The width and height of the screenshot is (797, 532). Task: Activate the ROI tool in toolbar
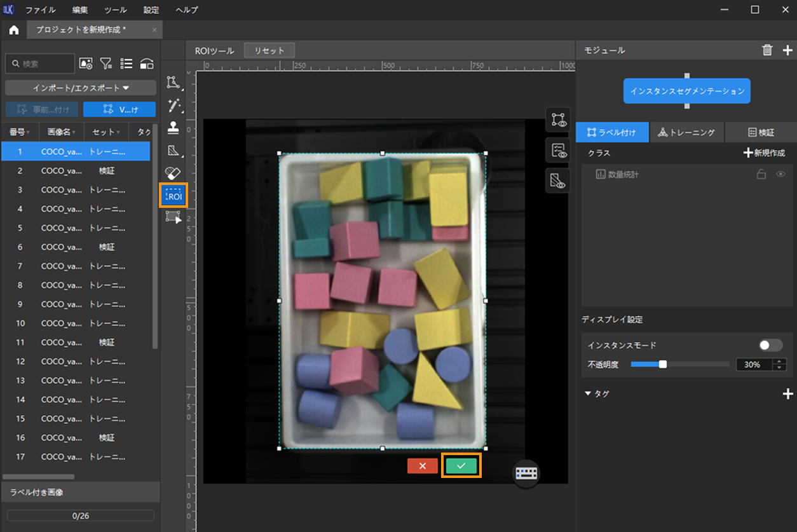(173, 196)
